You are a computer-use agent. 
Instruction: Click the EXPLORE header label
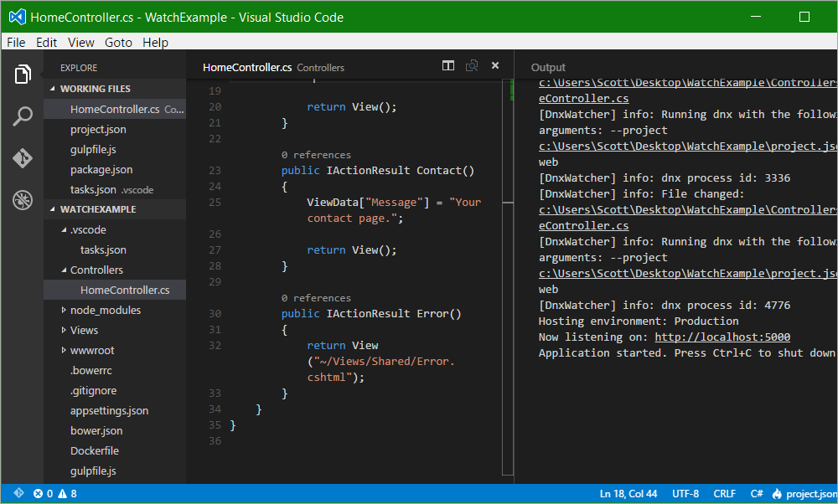(79, 68)
